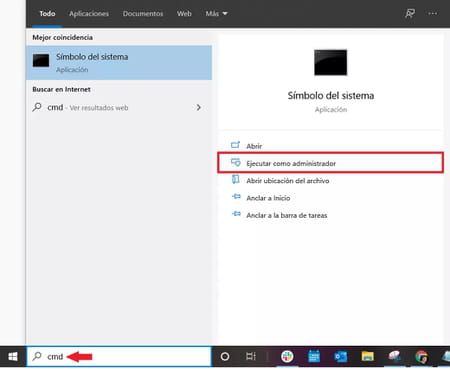450x369 pixels.
Task: Open the three-dot options menu
Action: point(433,14)
